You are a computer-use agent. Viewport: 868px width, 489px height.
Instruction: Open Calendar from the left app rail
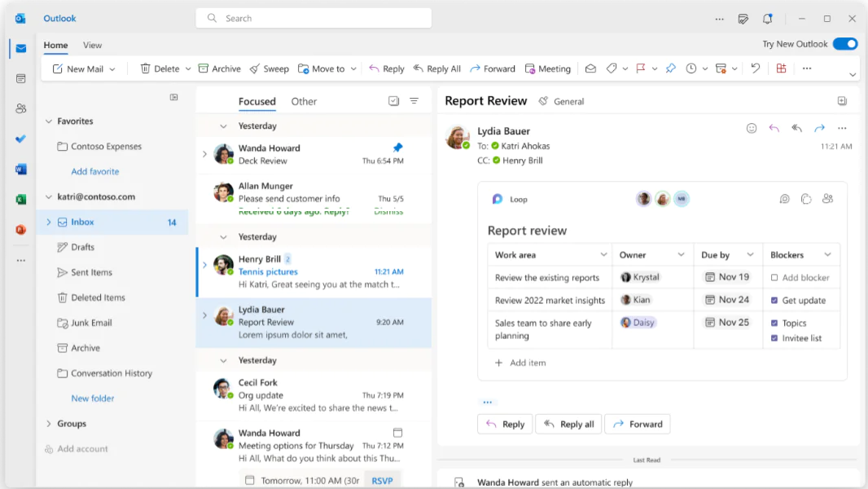coord(19,78)
